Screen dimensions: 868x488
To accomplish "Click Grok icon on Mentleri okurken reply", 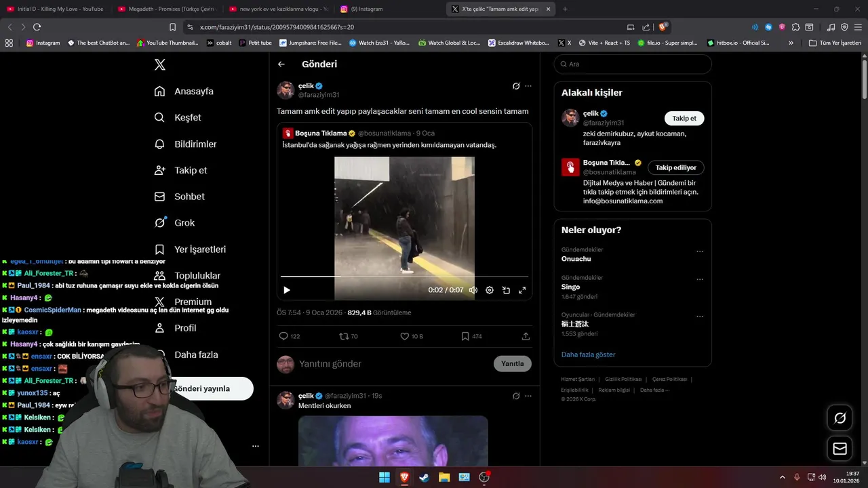I will [516, 396].
